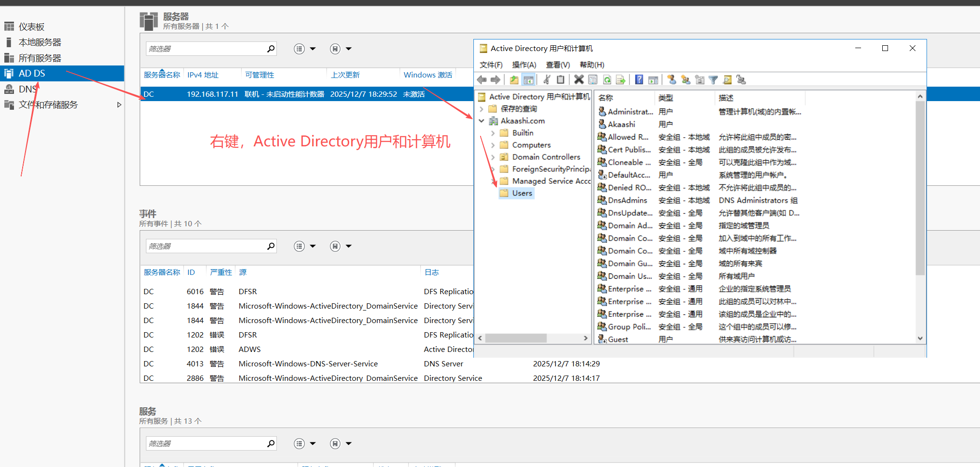Screen dimensions: 980x467
Task: Click the tree pane horizontal scrollbar thumb
Action: 516,338
